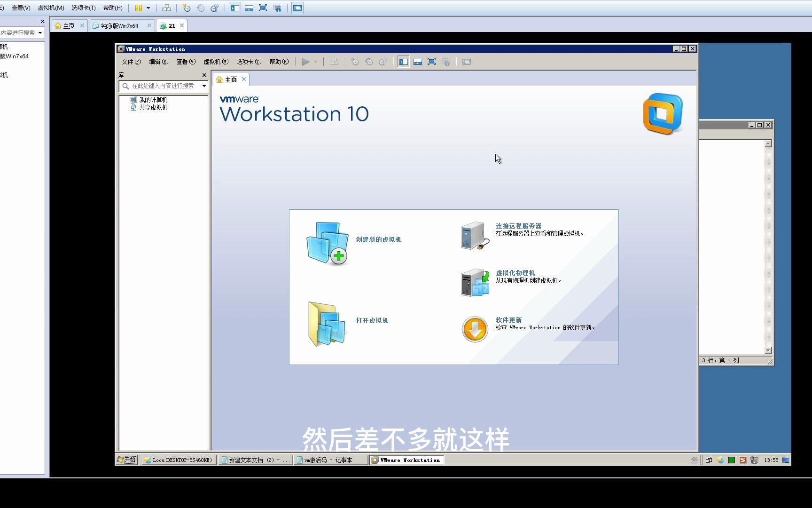Open the 虚拟机(M) menu

tap(216, 62)
